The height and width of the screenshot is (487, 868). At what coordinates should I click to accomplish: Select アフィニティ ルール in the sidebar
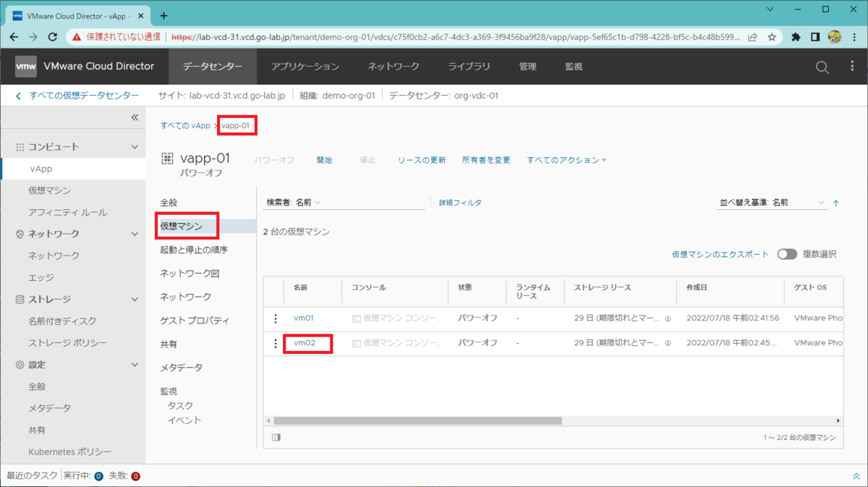click(67, 212)
